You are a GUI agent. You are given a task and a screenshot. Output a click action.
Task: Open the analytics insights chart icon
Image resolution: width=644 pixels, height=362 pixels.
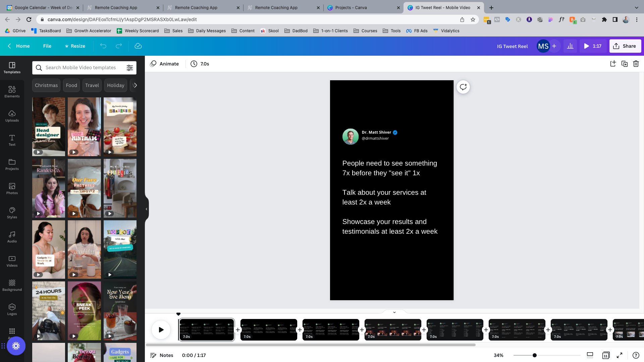pos(570,46)
